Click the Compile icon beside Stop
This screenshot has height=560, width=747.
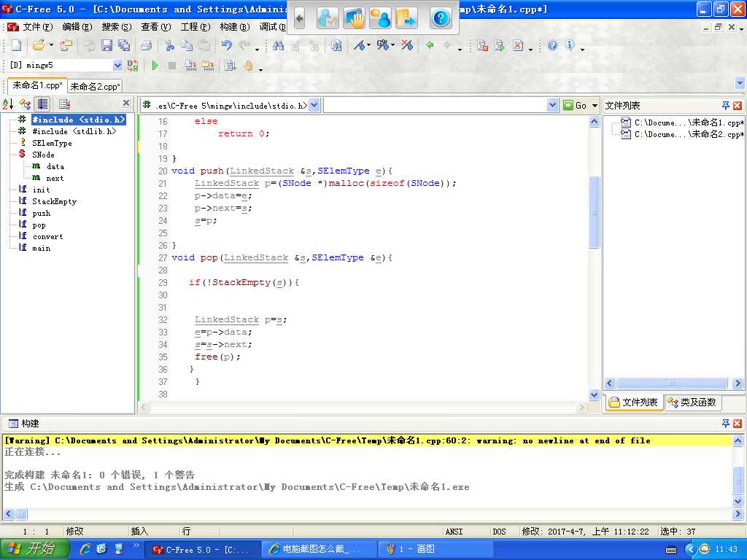coord(190,66)
